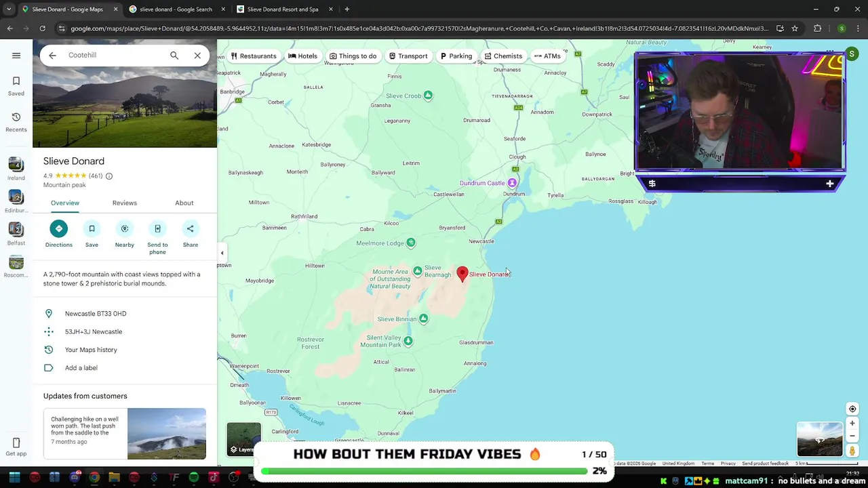868x488 pixels.
Task: Show your location on map
Action: click(852, 409)
